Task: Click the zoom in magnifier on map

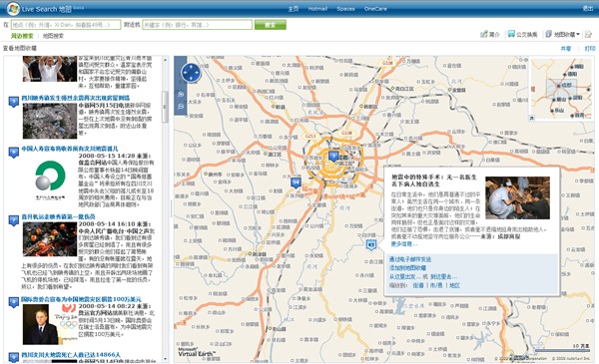Action: (x=181, y=95)
